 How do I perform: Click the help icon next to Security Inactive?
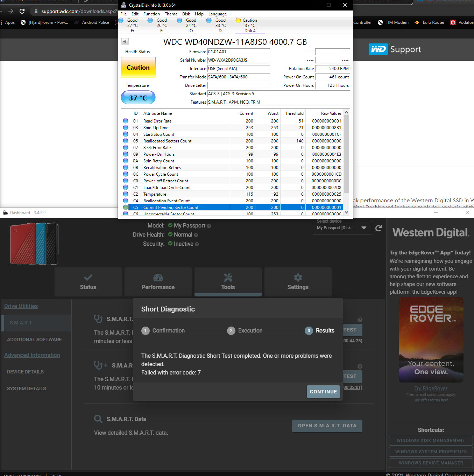tap(197, 244)
